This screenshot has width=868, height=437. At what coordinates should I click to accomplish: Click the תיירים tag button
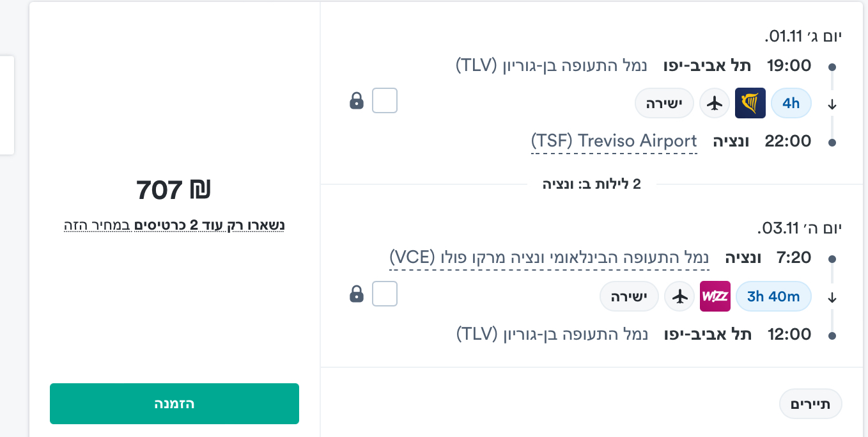click(x=810, y=404)
